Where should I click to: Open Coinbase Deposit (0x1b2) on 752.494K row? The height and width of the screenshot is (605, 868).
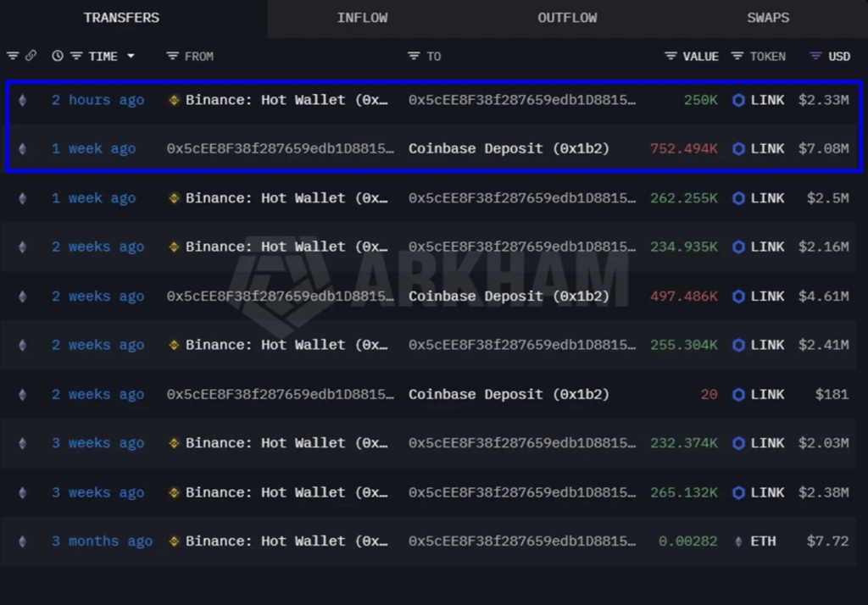[509, 149]
